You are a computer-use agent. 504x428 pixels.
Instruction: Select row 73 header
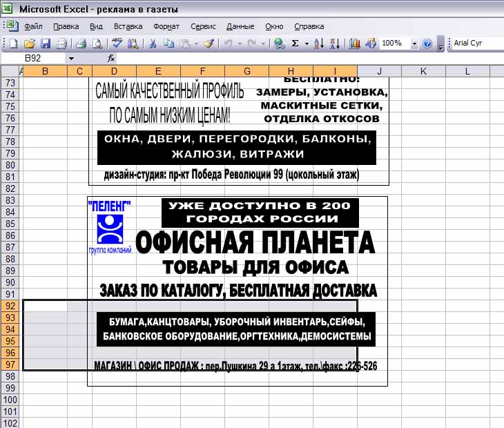coord(10,83)
